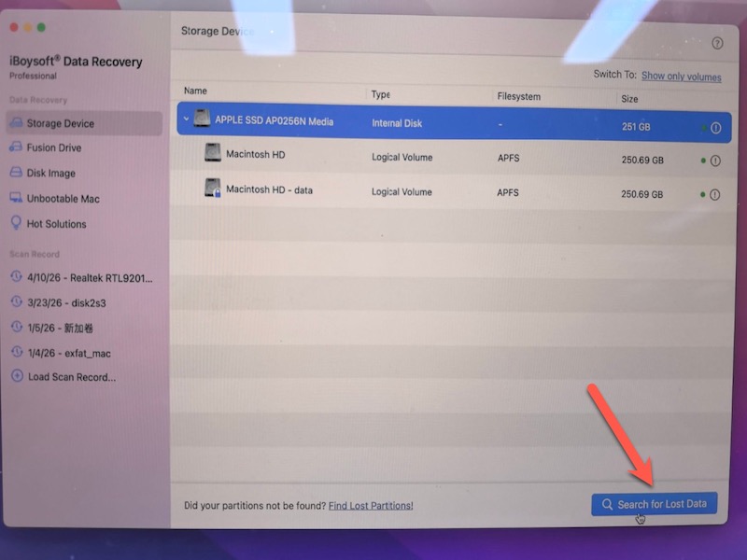Select the APPLE SSD AP0256N Media row
The width and height of the screenshot is (747, 560).
tap(454, 123)
